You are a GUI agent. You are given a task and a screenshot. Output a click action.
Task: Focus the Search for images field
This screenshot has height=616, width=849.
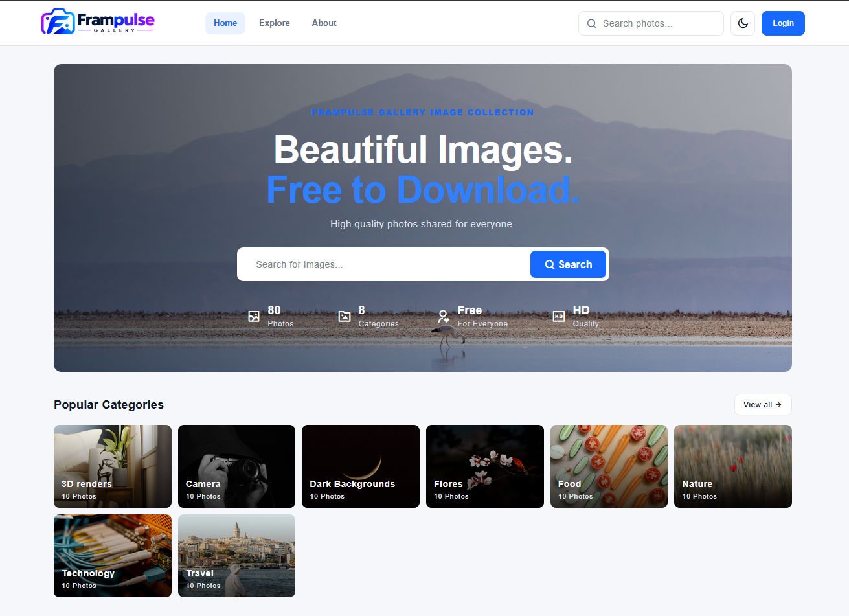pos(383,264)
